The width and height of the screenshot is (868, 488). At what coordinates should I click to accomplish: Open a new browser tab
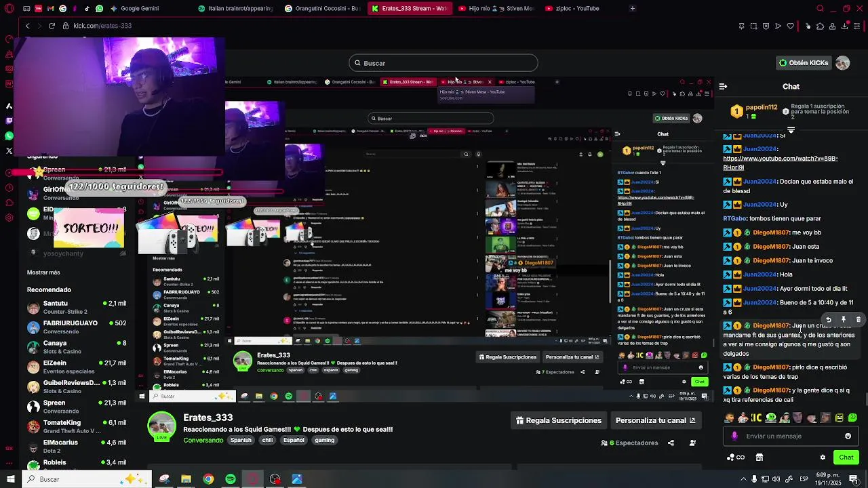(632, 8)
